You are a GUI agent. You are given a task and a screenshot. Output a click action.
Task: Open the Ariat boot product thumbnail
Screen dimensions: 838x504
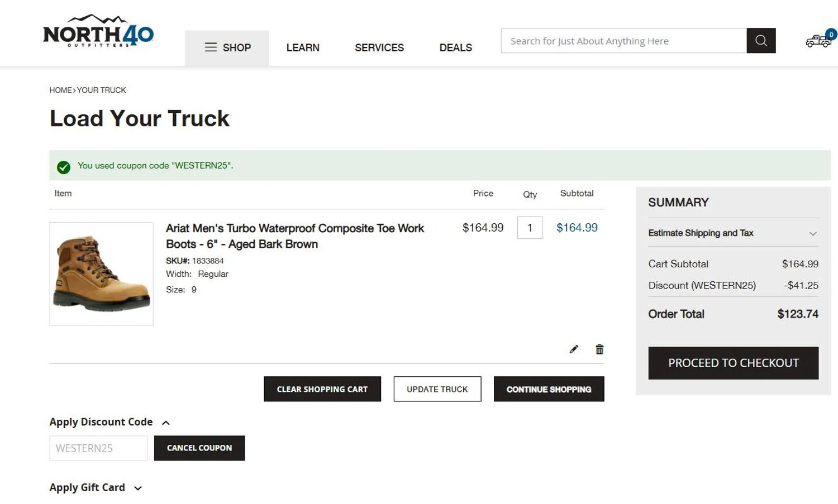pos(101,274)
